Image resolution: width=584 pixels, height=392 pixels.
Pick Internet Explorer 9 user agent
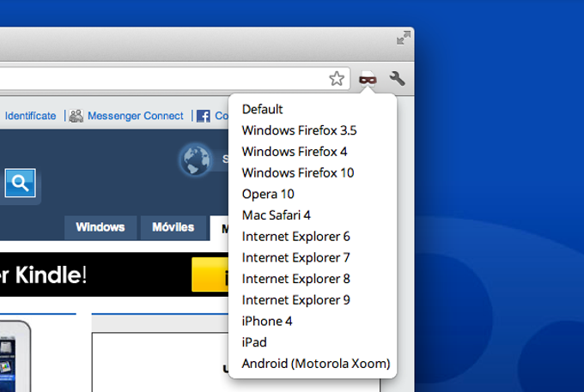pos(295,300)
